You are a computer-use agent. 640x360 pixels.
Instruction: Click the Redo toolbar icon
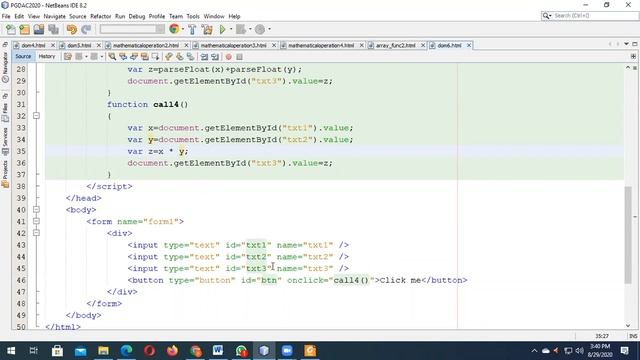(86, 29)
